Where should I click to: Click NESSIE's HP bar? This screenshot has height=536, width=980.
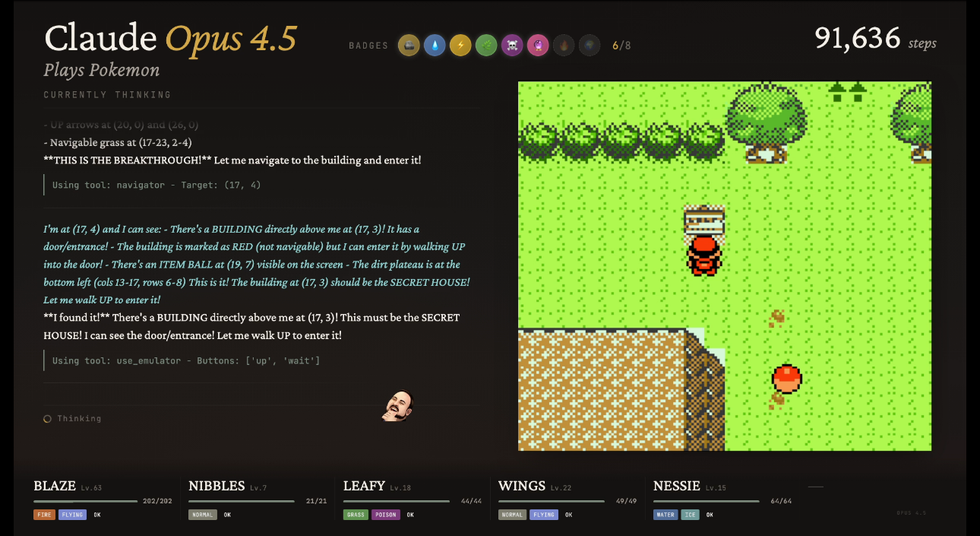(x=707, y=502)
